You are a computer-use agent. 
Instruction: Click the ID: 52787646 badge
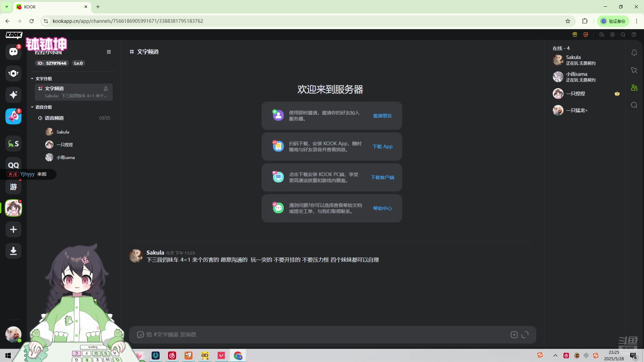pos(52,63)
